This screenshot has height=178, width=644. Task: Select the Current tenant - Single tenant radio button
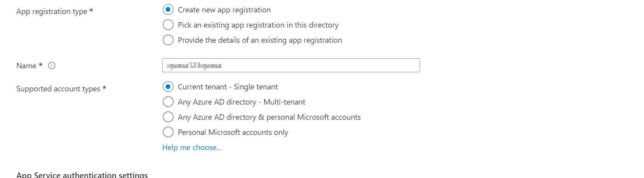tap(168, 87)
